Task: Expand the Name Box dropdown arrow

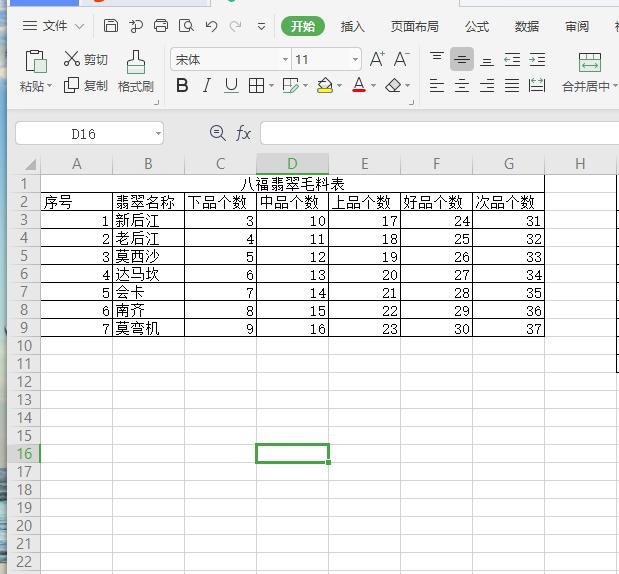Action: click(158, 133)
